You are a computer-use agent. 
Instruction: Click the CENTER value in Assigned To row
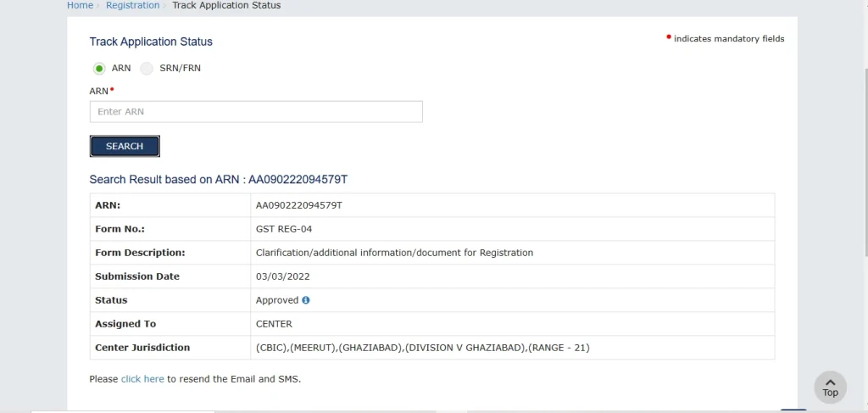274,324
